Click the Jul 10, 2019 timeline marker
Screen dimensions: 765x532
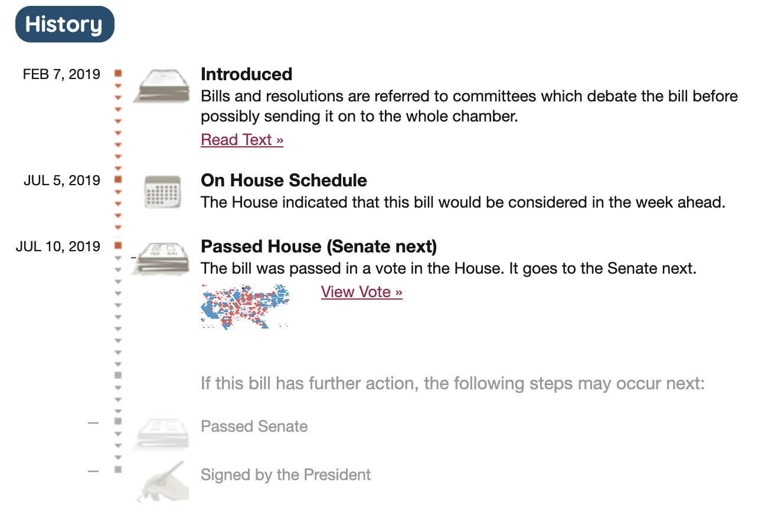118,245
